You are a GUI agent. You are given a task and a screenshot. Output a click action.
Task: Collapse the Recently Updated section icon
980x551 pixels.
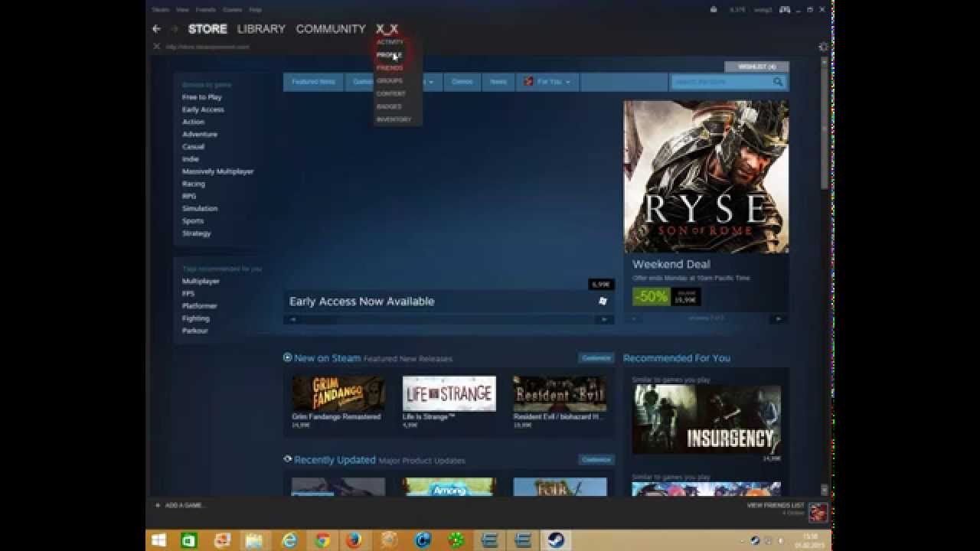click(288, 459)
